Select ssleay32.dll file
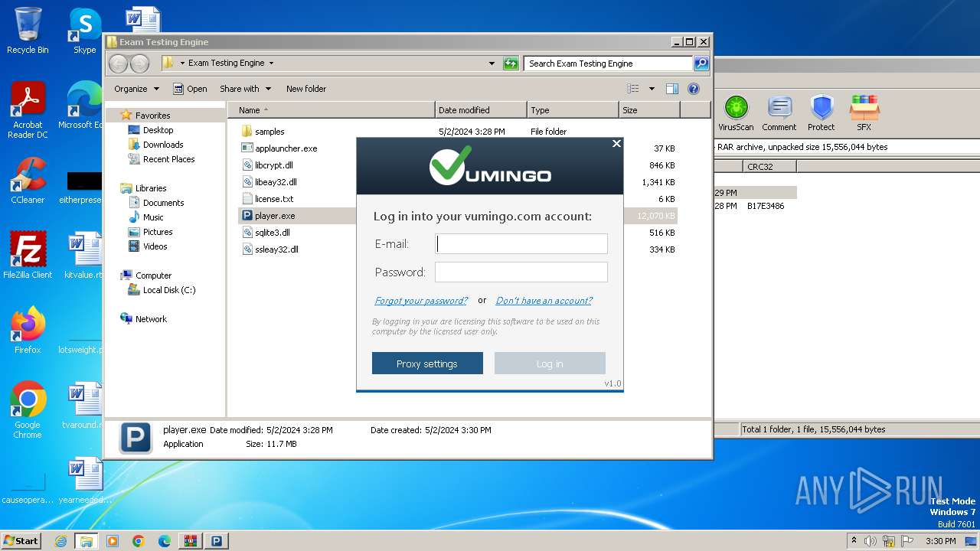Viewport: 980px width, 551px height. 276,249
